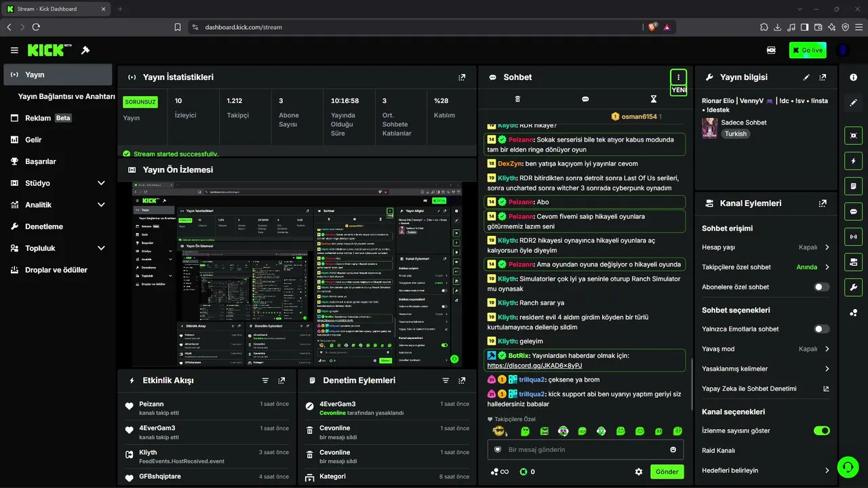Toggle document icon widget in right sidebar

853,186
